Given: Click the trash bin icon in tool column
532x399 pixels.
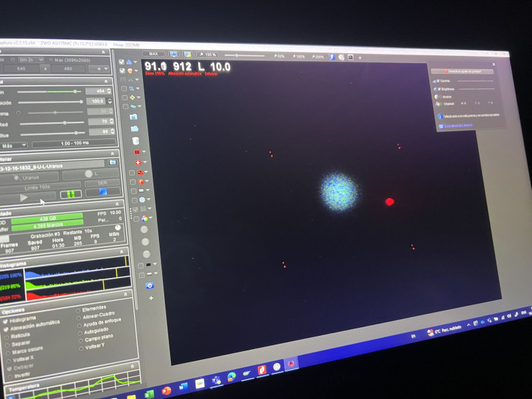Looking at the screenshot, I should click(x=136, y=140).
